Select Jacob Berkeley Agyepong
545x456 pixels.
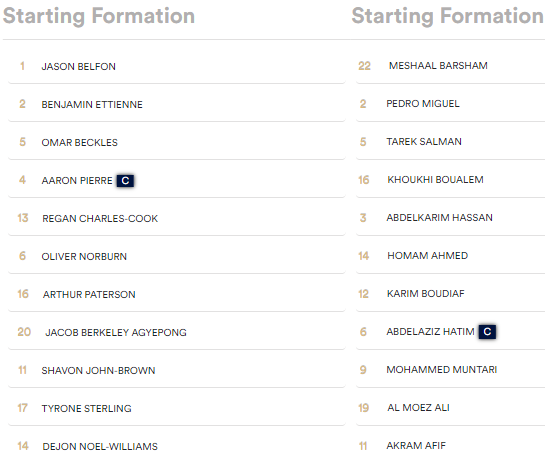click(116, 333)
